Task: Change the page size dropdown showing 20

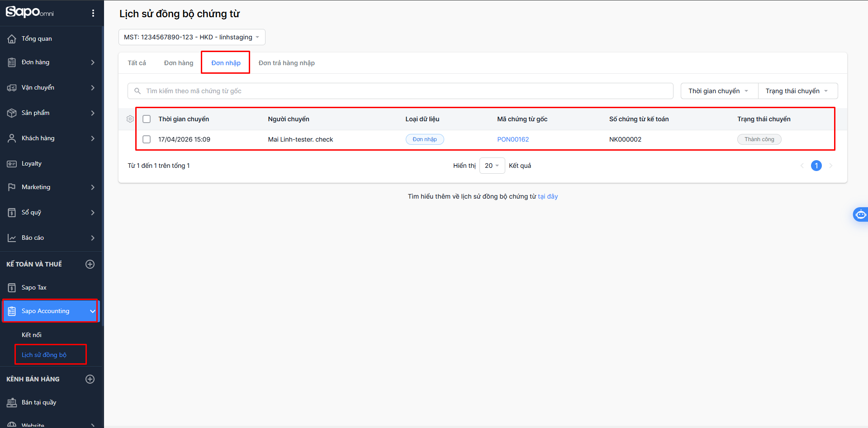Action: tap(492, 166)
